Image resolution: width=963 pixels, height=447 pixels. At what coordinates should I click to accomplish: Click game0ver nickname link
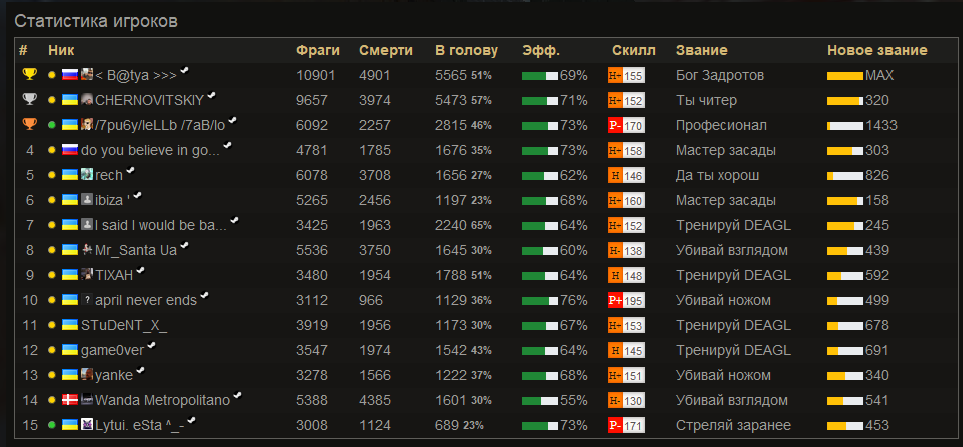(x=113, y=351)
